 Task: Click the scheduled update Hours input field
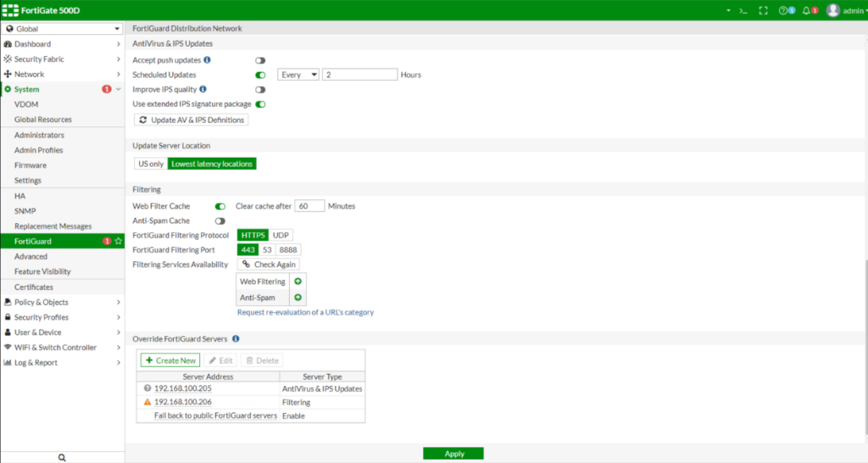pos(359,75)
